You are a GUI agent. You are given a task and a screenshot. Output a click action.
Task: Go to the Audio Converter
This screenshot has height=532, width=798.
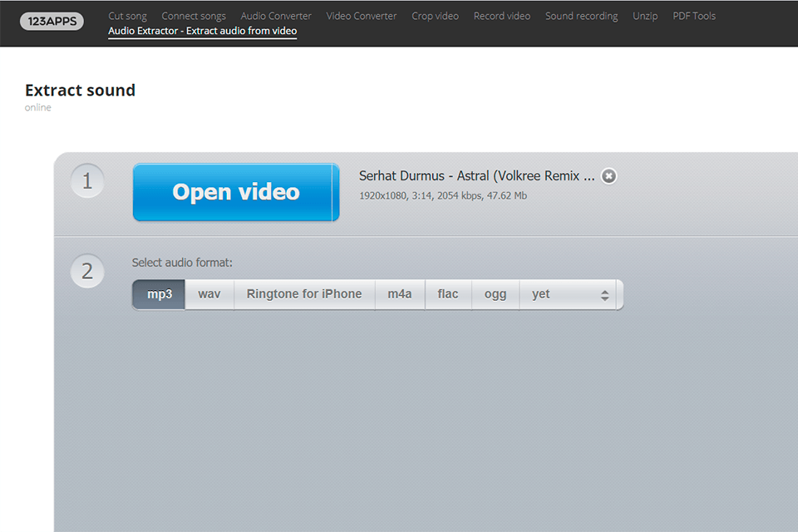point(276,15)
